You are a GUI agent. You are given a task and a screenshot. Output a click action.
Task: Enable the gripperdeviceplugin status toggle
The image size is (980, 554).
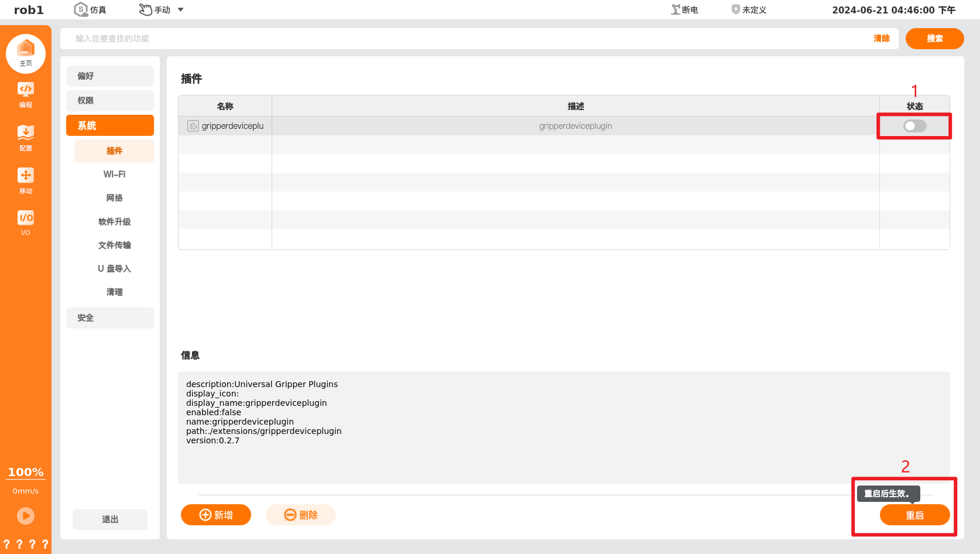(x=914, y=126)
